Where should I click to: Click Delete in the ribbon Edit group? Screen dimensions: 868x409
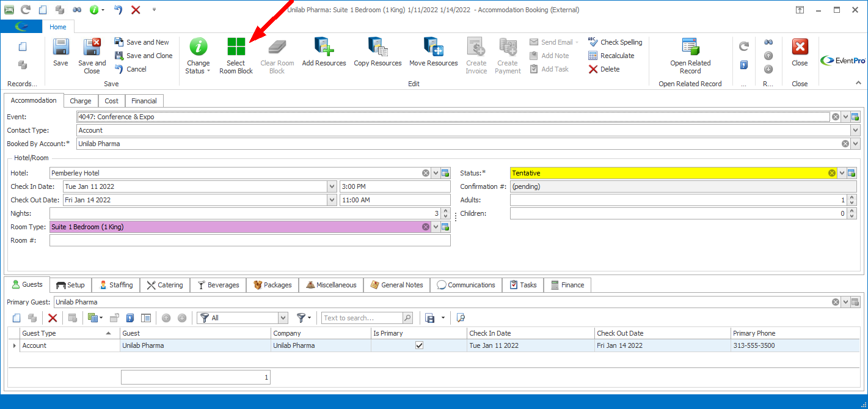tap(604, 69)
